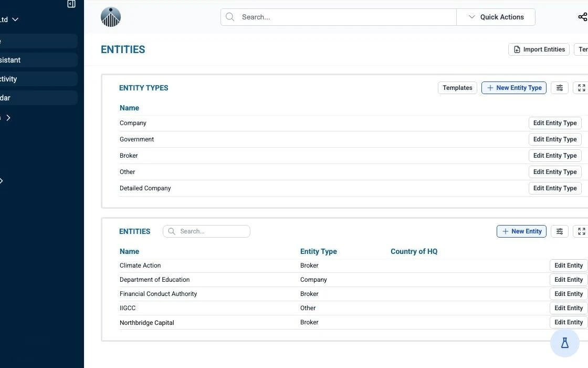Sort Entities table by Name column
Image resolution: width=588 pixels, height=368 pixels.
tap(129, 252)
